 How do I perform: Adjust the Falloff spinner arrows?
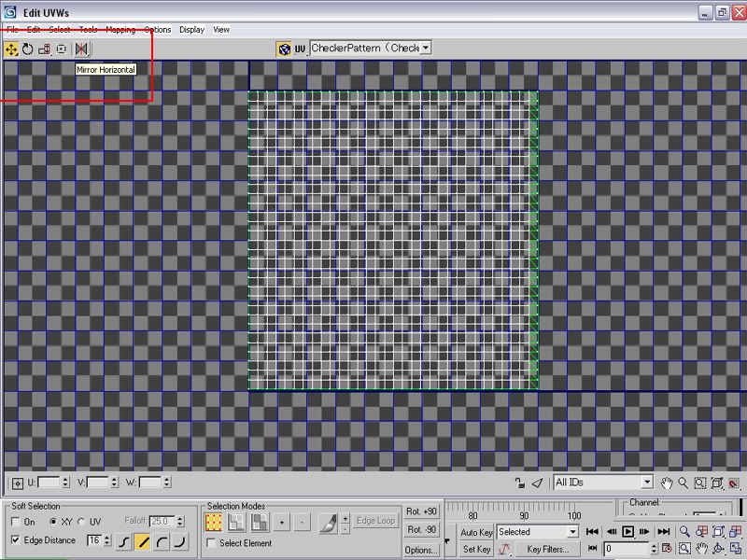[180, 522]
